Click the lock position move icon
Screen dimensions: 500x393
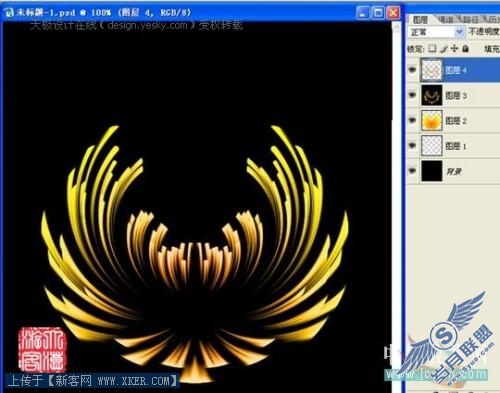point(454,49)
